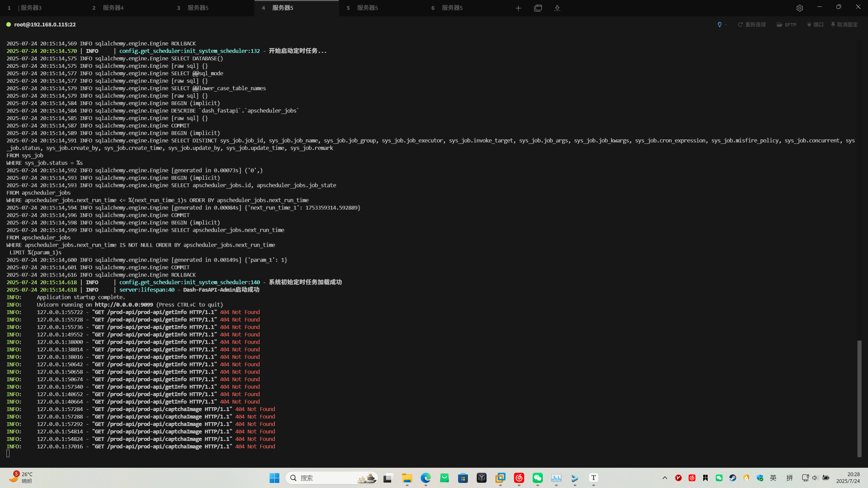Click the 系统初始定时任务加载成功 log message

click(x=305, y=282)
